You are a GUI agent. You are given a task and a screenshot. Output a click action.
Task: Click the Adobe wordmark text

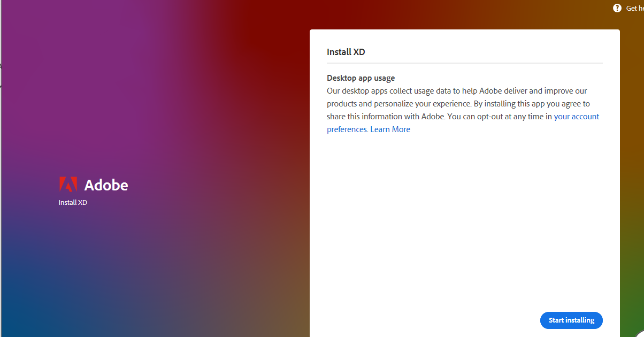(106, 185)
